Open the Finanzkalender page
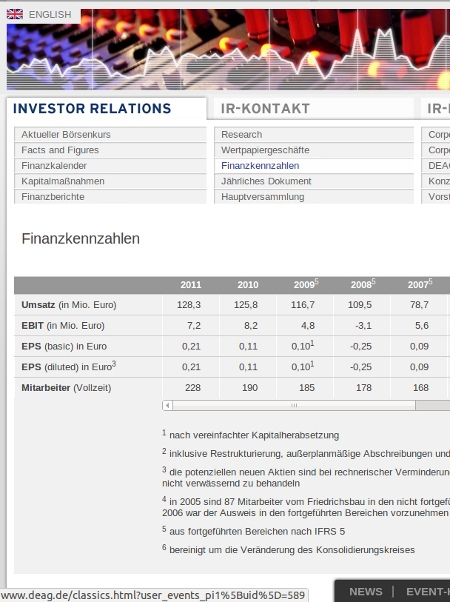Screen dimensions: 450x602 click(110, 165)
